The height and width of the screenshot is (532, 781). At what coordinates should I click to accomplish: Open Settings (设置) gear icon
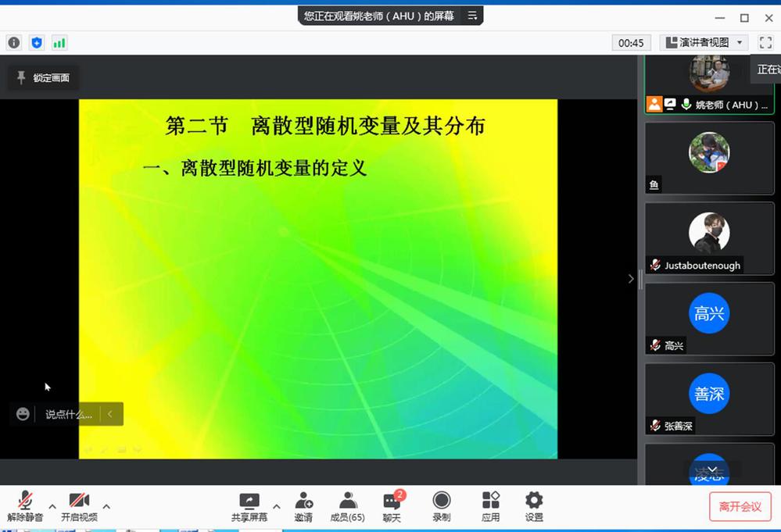[x=534, y=506]
